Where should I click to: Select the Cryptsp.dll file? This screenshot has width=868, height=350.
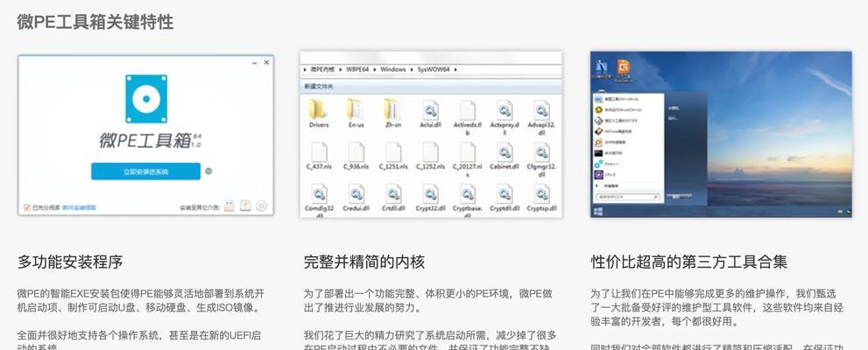542,198
